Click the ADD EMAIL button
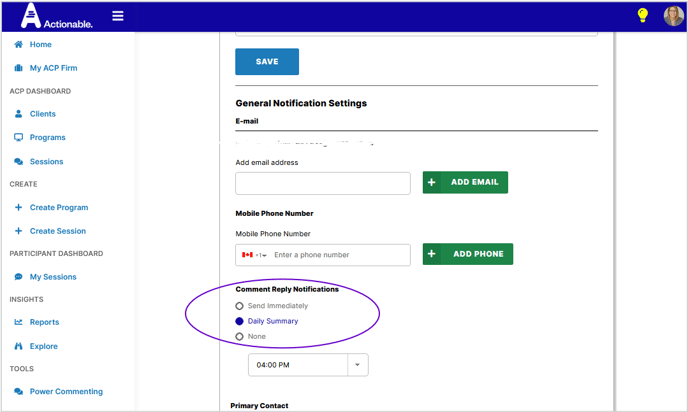688x412 pixels. click(x=465, y=182)
